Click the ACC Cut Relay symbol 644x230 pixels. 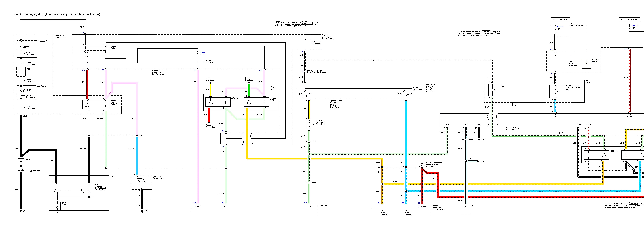click(218, 102)
